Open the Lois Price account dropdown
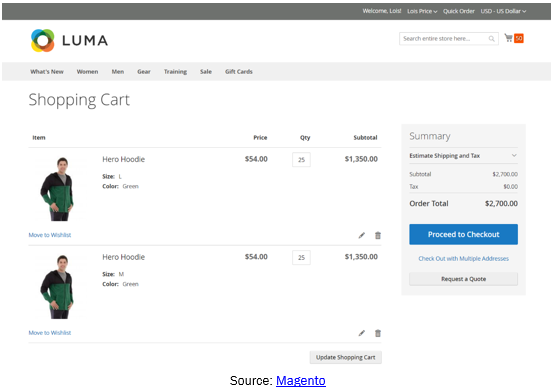This screenshot has height=390, width=553. [422, 11]
